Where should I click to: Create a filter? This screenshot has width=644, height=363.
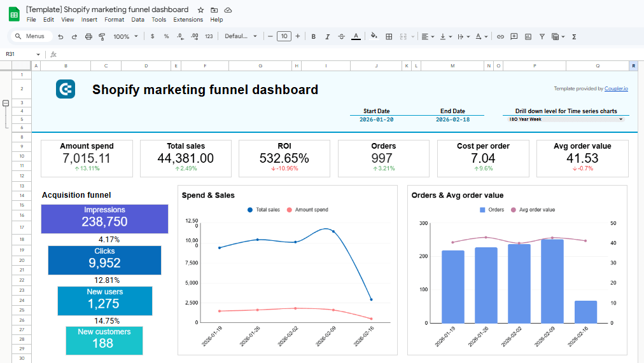click(x=542, y=36)
